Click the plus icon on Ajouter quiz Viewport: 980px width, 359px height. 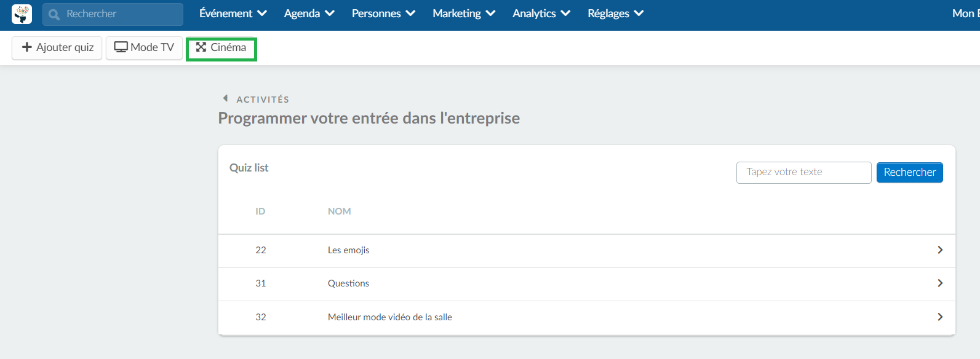tap(26, 47)
